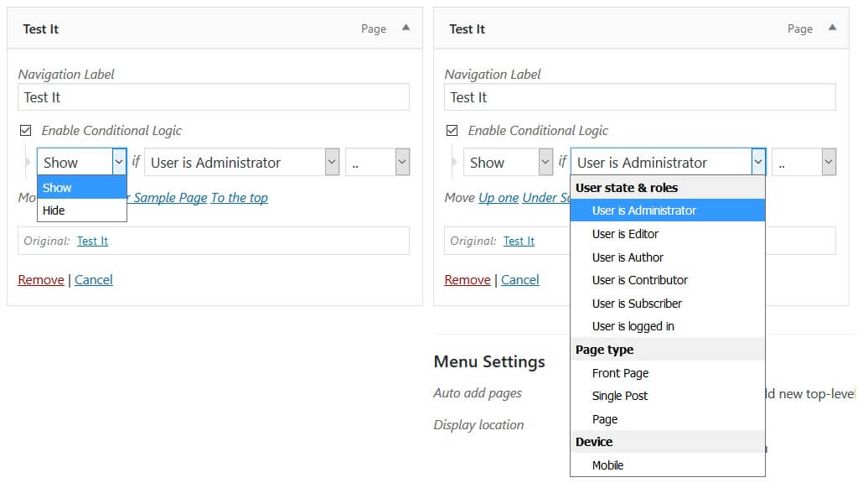The height and width of the screenshot is (488, 868).
Task: Click Cancel link in right panel
Action: pos(519,280)
